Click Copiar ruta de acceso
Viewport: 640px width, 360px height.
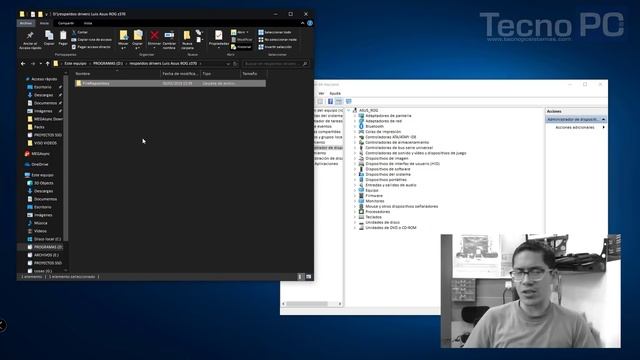[91, 40]
